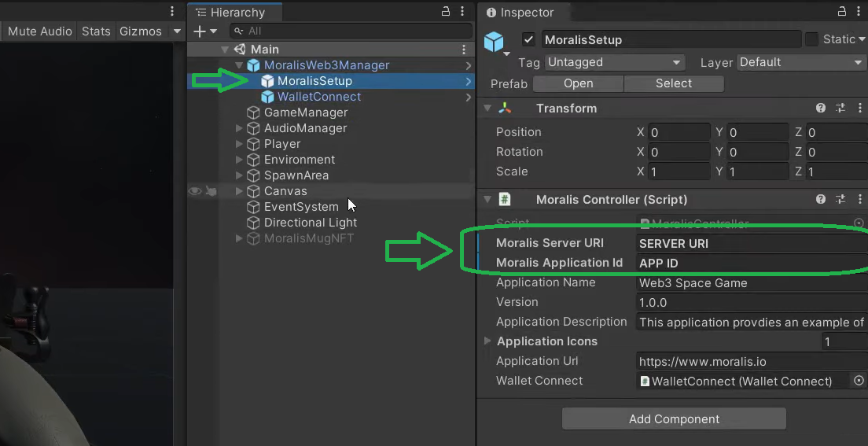Open the Inspector panel options menu
Image resolution: width=868 pixels, height=446 pixels.
tap(859, 12)
